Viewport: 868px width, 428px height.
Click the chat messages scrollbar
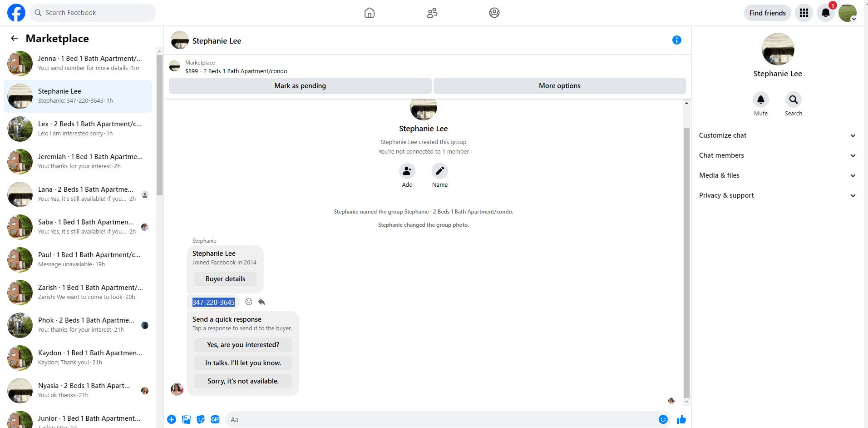tap(686, 263)
